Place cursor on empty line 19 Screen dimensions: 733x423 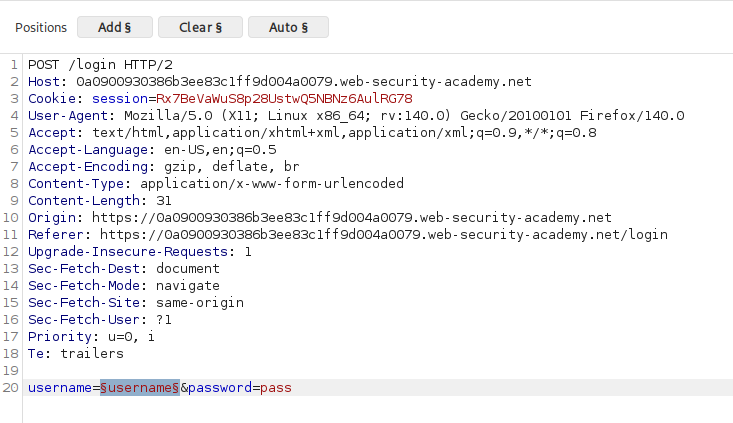tap(378, 371)
